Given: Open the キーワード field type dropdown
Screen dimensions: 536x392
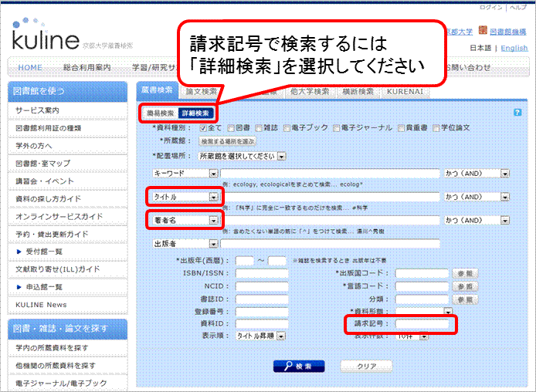Looking at the screenshot, I should coord(185,174).
